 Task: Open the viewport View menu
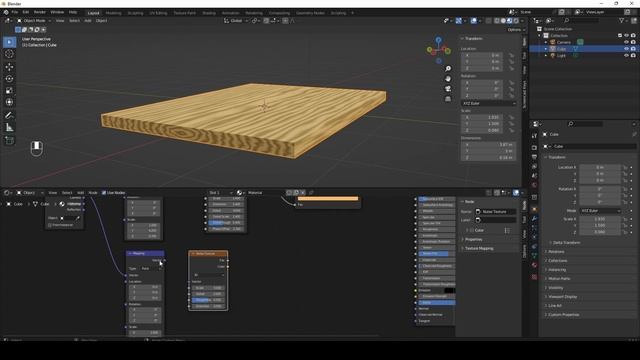click(60, 20)
